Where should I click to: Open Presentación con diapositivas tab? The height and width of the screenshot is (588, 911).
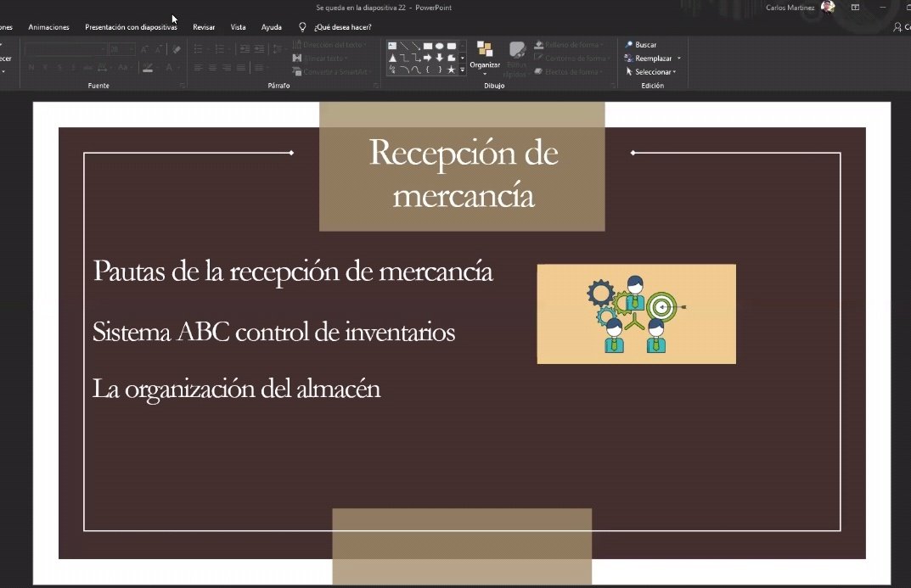131,27
